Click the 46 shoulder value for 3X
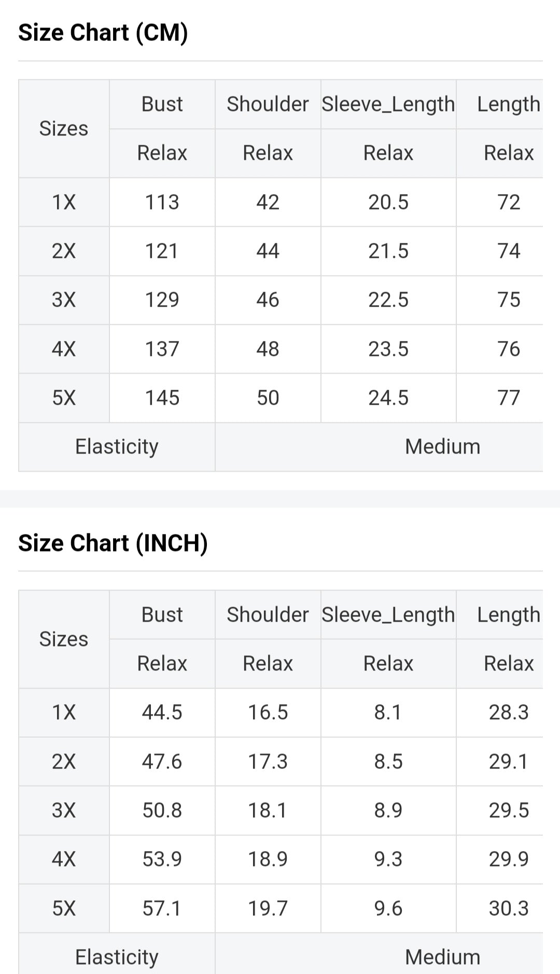This screenshot has height=974, width=560. point(268,300)
